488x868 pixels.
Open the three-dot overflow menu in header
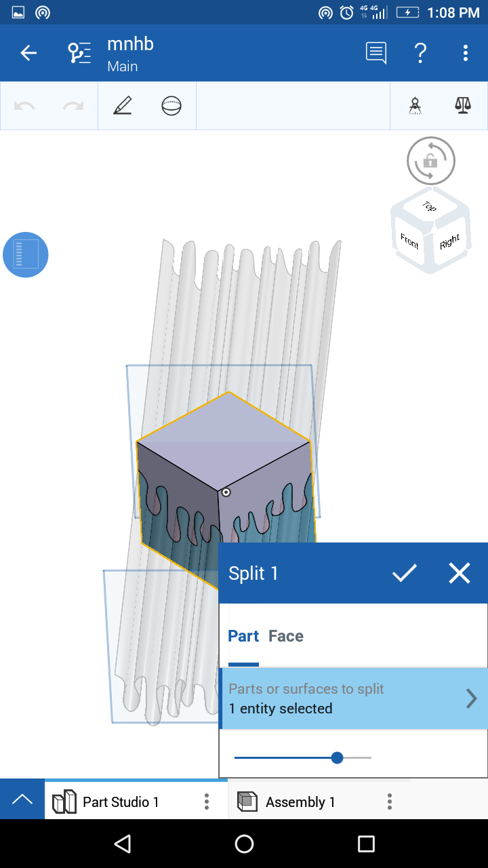[466, 53]
